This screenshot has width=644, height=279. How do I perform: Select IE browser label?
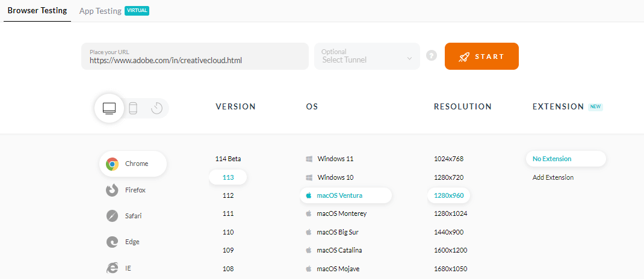tap(128, 268)
